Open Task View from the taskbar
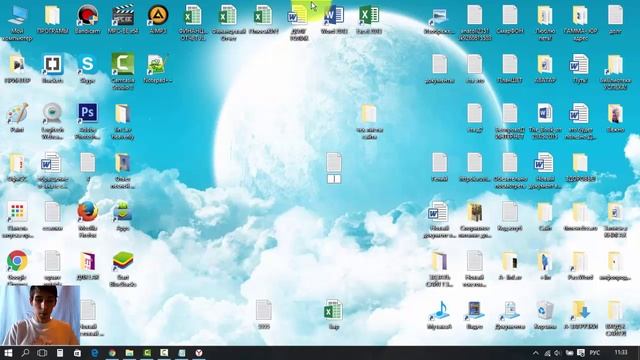The width and height of the screenshot is (640, 360). point(42,353)
